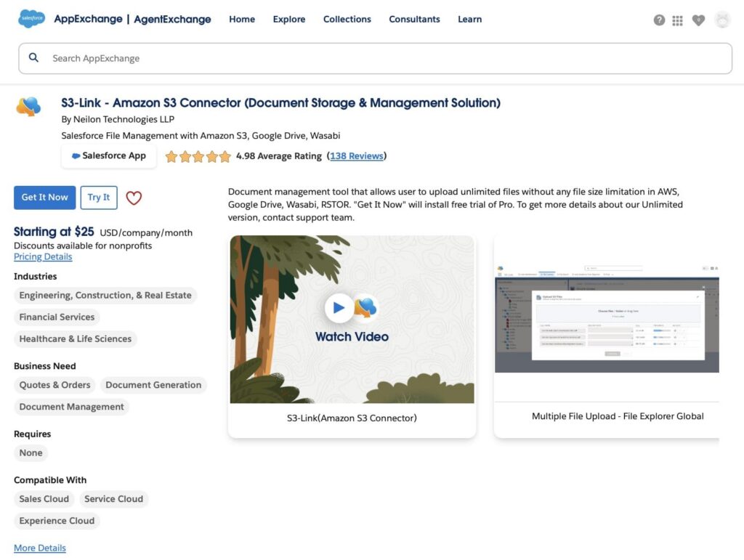Open the Pricing Details link
The height and width of the screenshot is (560, 744).
point(43,257)
